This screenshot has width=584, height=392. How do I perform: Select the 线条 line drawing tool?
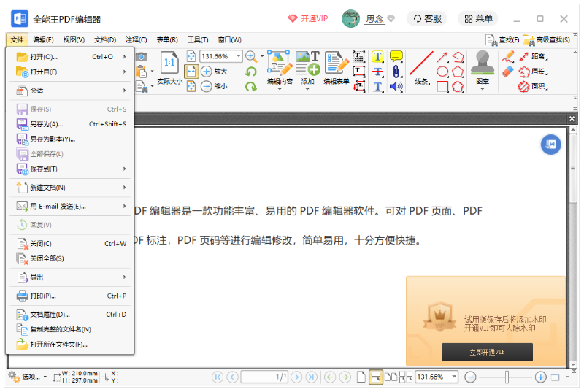pyautogui.click(x=422, y=66)
